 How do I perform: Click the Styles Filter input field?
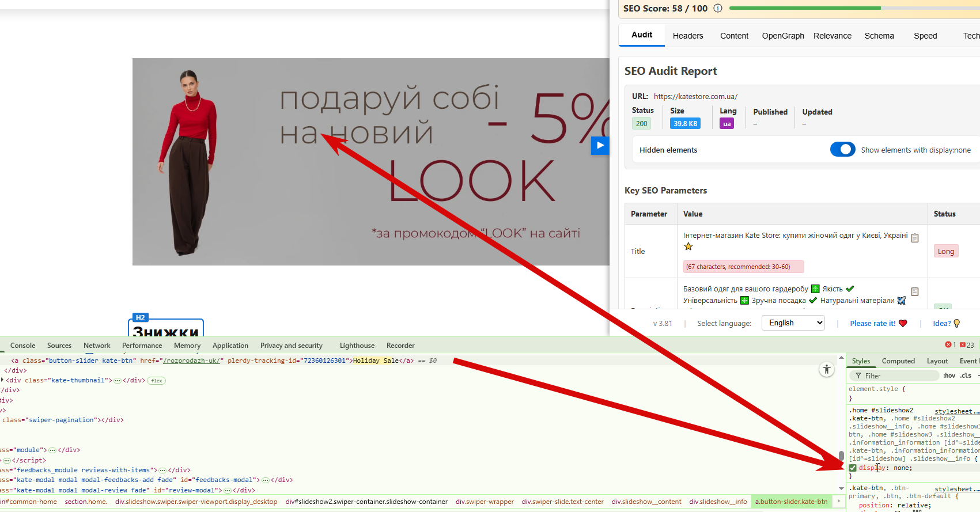coord(894,376)
